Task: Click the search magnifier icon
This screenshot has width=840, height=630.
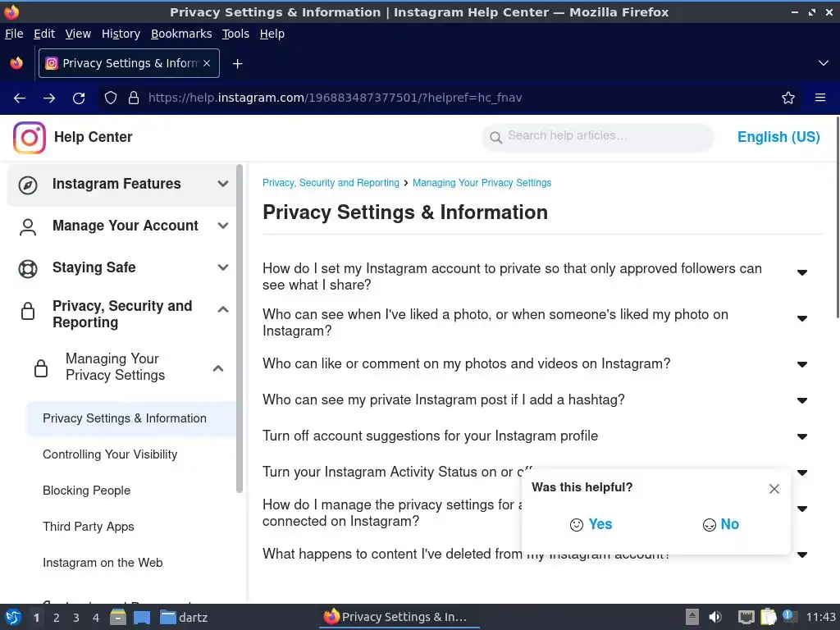Action: [496, 138]
